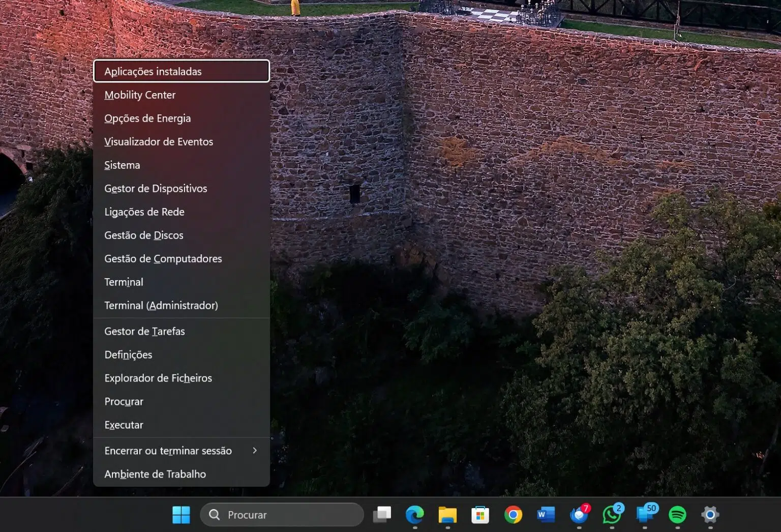Viewport: 781px width, 532px height.
Task: Open Task View from the taskbar
Action: click(382, 515)
